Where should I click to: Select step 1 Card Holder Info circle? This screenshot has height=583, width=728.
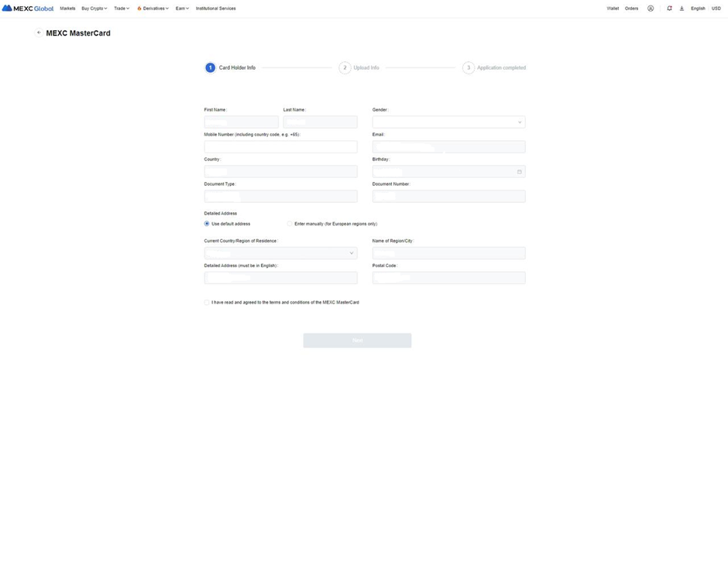211,68
